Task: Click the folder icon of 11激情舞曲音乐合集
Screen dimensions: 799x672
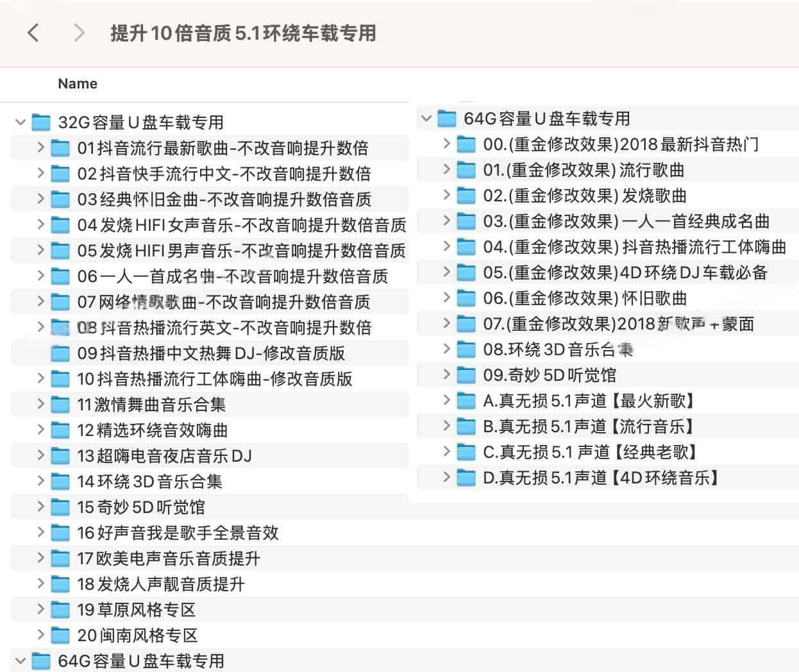Action: pyautogui.click(x=60, y=405)
